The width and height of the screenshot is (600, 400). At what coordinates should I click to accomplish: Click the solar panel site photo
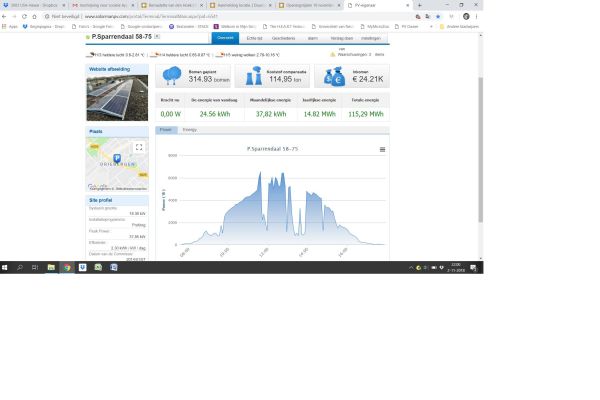pos(117,97)
